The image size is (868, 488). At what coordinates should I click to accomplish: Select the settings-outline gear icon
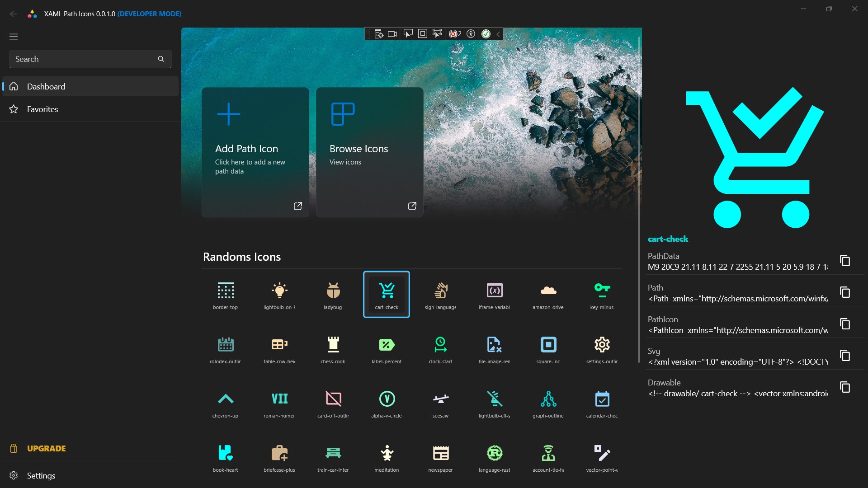point(602,348)
